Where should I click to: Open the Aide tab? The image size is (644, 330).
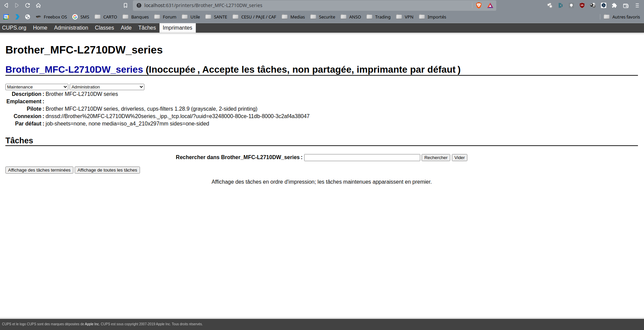click(126, 28)
